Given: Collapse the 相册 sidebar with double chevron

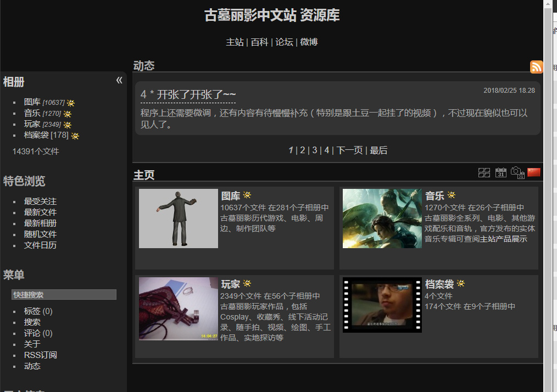Looking at the screenshot, I should (119, 80).
